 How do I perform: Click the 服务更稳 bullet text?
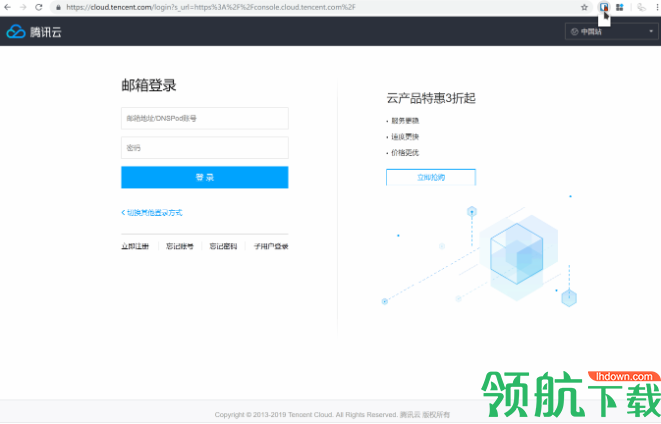pyautogui.click(x=405, y=121)
